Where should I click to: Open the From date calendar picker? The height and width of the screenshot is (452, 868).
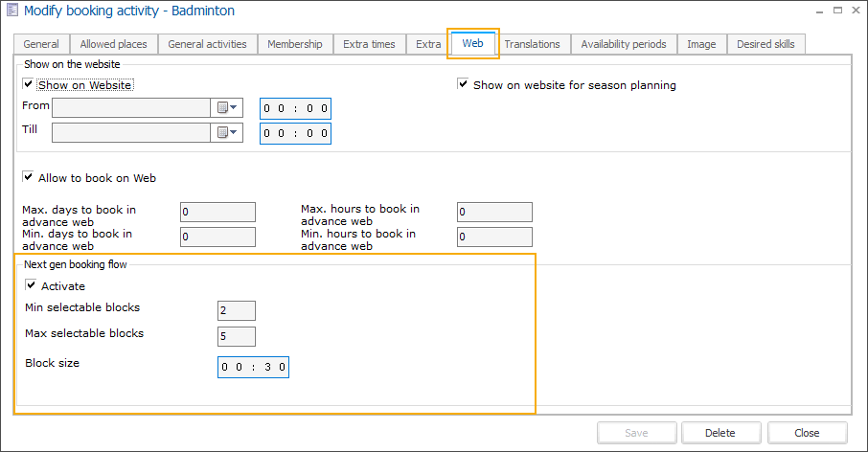pos(226,107)
